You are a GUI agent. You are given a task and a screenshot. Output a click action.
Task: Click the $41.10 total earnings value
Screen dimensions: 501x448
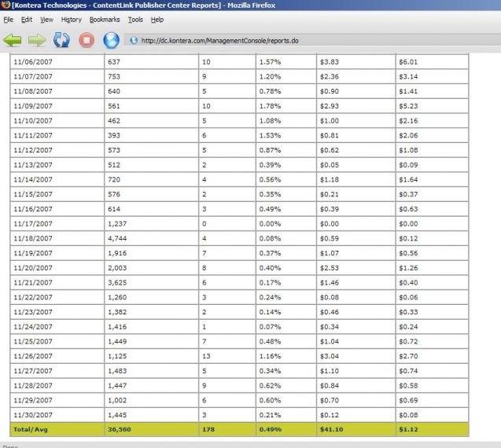(x=332, y=429)
